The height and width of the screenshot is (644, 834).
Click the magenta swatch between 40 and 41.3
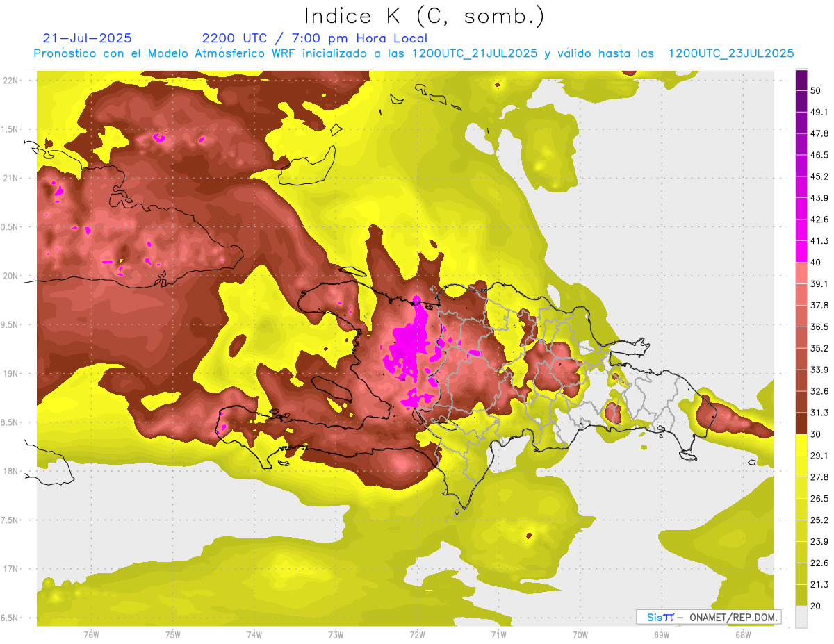802,251
